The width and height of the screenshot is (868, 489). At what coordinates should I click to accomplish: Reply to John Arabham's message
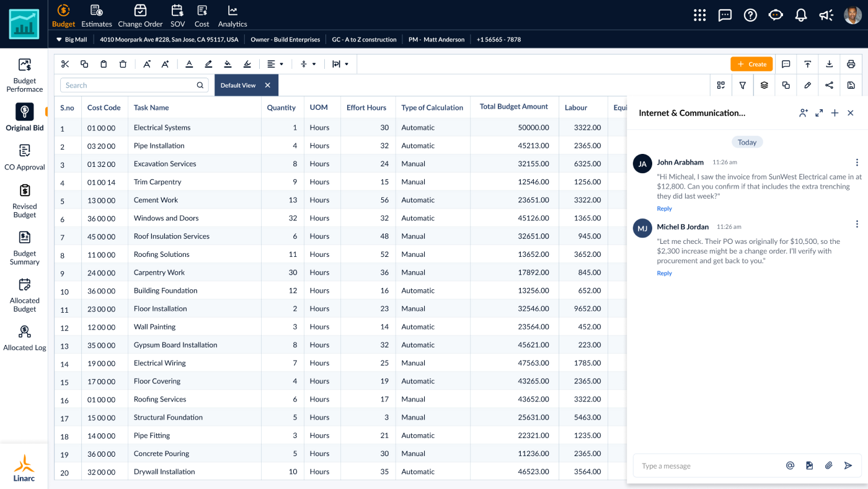(x=664, y=209)
